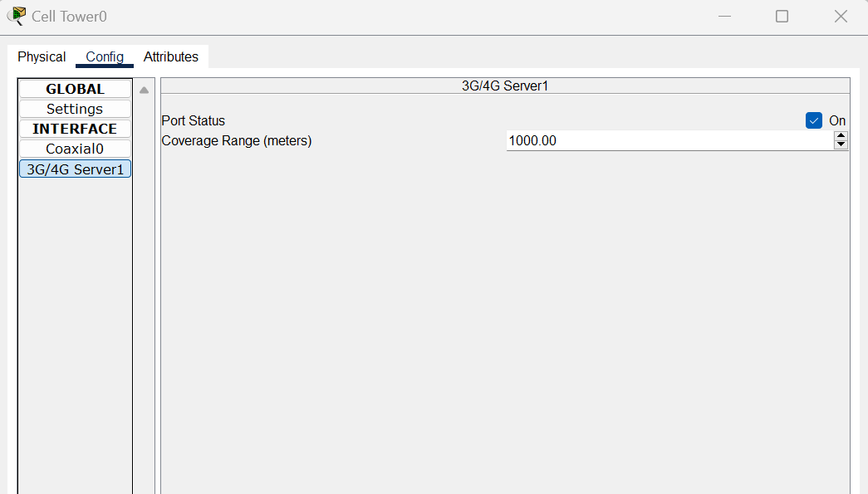Click the sidebar scroll-up triangle arrow

click(144, 90)
